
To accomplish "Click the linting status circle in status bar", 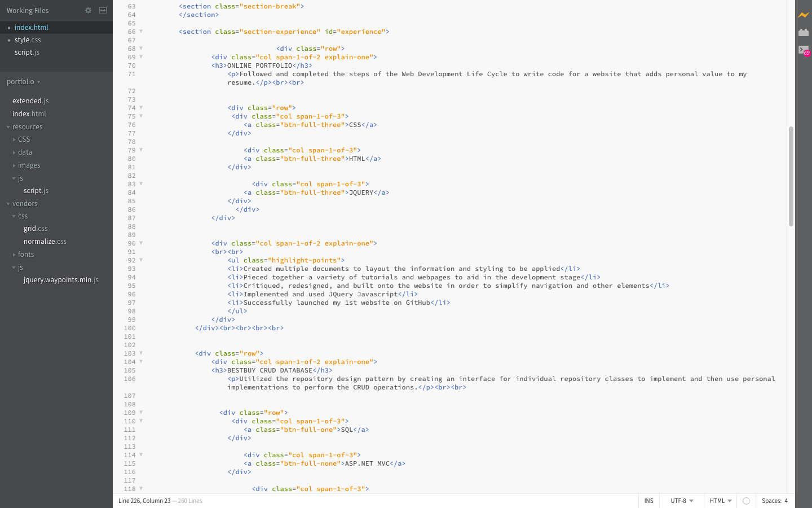I will pos(746,501).
